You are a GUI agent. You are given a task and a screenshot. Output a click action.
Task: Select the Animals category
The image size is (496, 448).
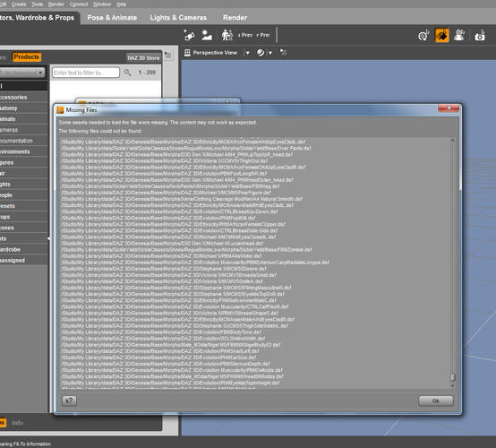(x=23, y=119)
